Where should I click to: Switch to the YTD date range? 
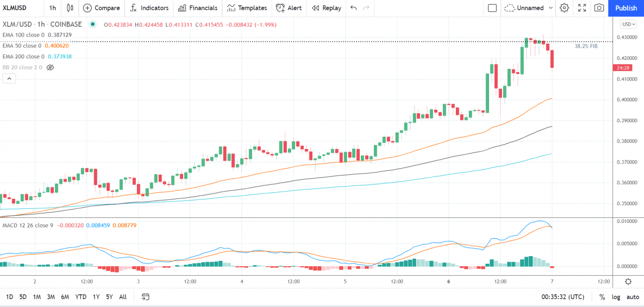79,297
